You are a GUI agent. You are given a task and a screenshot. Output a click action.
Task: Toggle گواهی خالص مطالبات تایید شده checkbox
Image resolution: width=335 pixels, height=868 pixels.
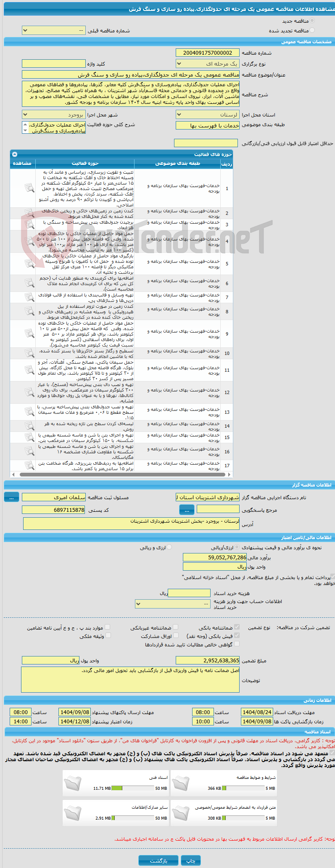(237, 644)
